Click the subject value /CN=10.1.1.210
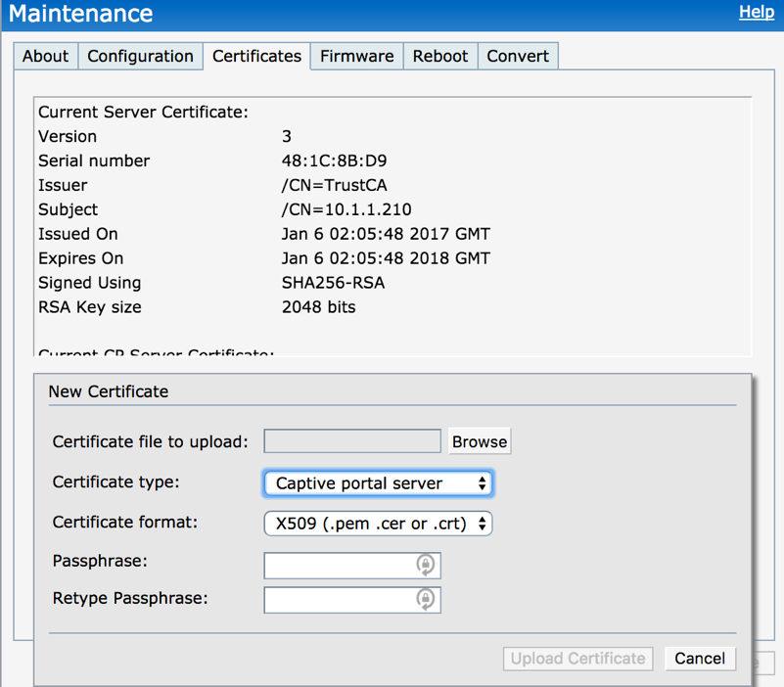Screen dimensions: 784x687 [x=346, y=209]
